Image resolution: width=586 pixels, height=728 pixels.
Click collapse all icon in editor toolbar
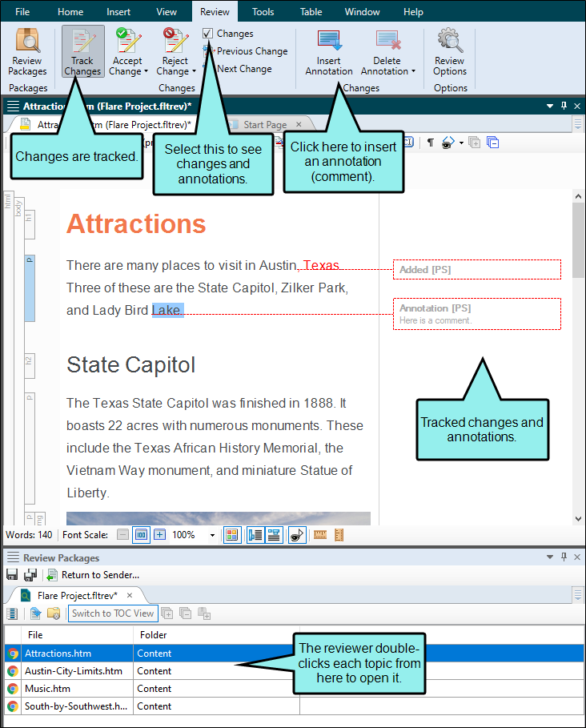point(493,143)
